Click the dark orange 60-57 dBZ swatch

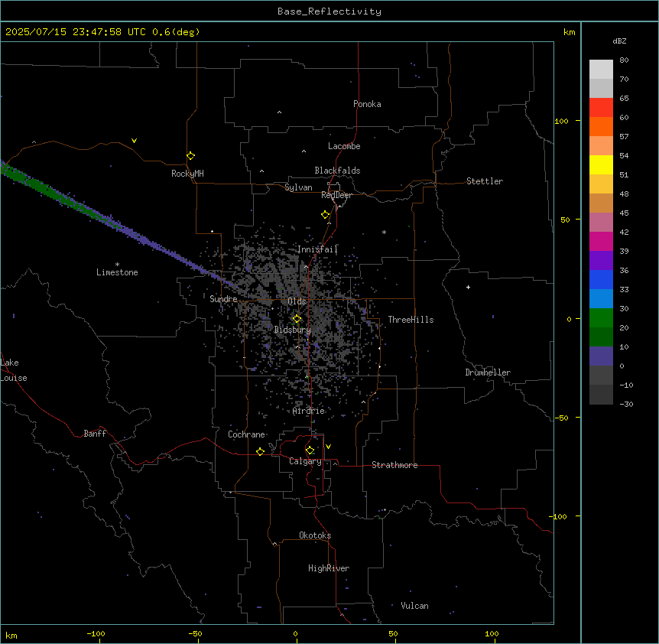601,126
